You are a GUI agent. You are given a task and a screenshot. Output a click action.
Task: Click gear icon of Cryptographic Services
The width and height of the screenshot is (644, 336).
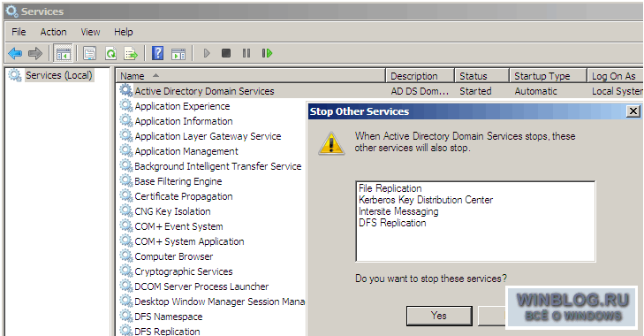click(x=126, y=271)
